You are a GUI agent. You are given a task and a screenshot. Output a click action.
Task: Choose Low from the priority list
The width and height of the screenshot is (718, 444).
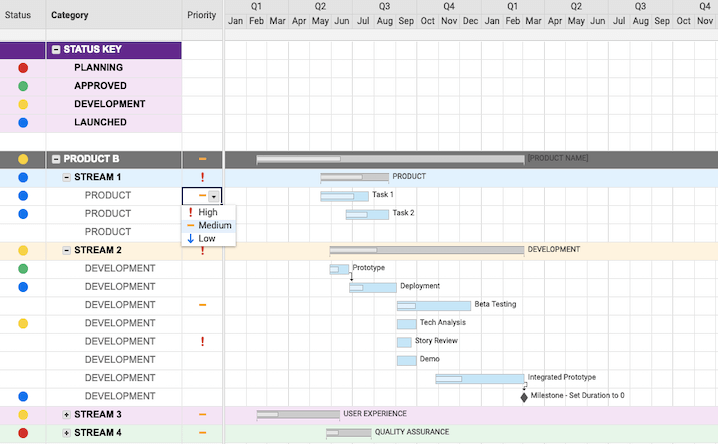[206, 239]
